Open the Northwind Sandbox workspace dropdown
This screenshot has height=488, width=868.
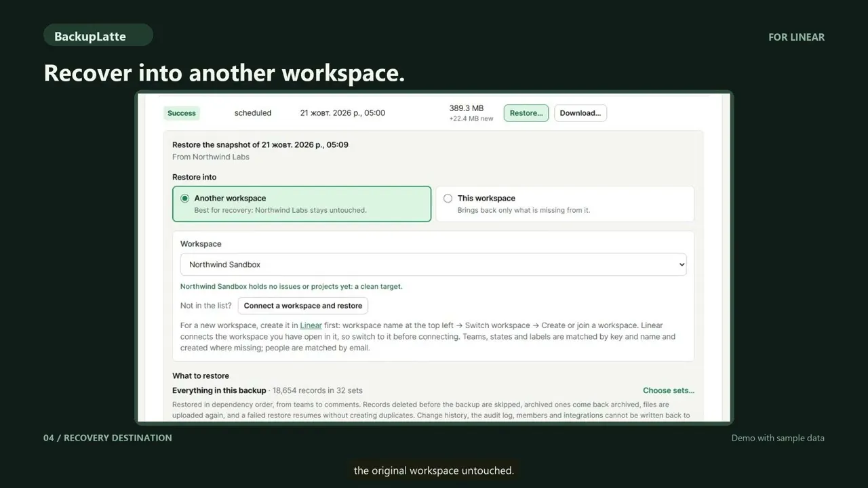[x=433, y=264]
